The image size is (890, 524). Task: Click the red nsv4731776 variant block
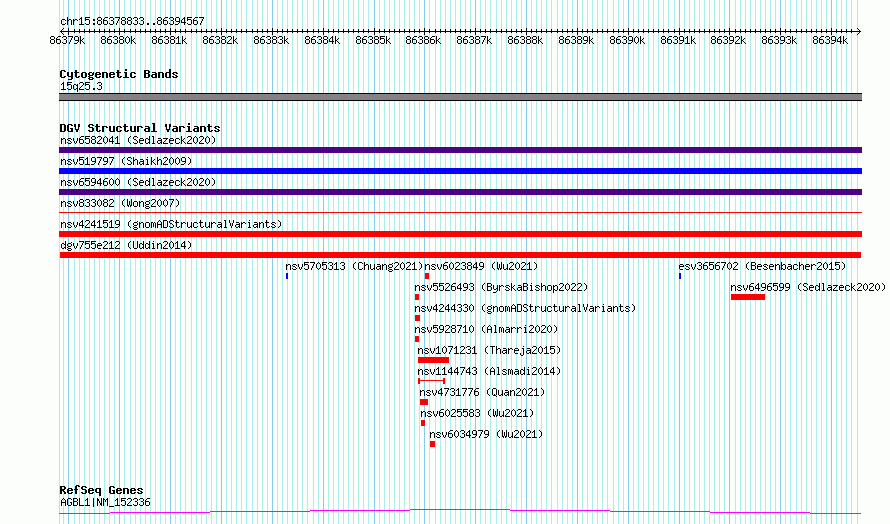(424, 402)
